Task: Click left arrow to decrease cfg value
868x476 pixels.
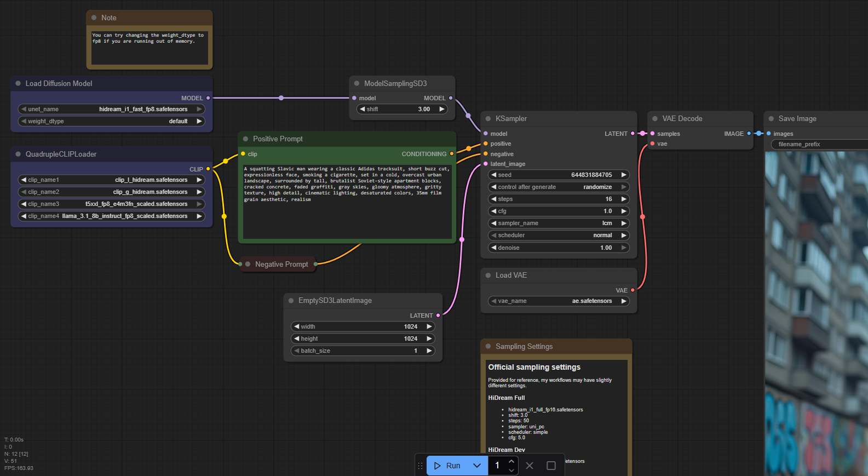Action: coord(493,211)
